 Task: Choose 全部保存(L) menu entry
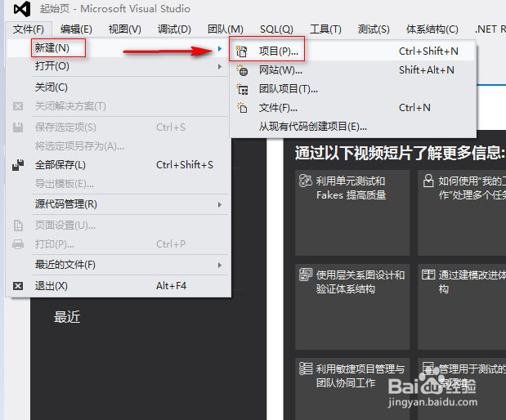[x=118, y=165]
